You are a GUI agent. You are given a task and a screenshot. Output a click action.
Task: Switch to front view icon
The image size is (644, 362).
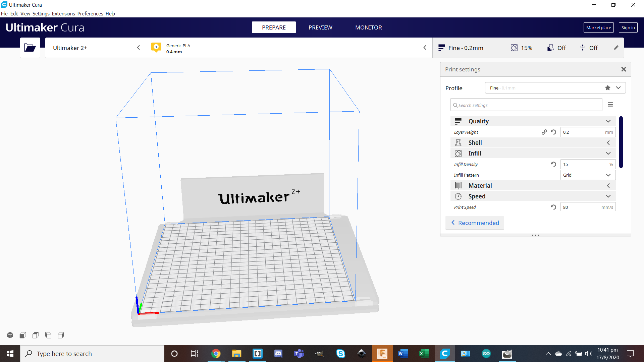(23, 335)
